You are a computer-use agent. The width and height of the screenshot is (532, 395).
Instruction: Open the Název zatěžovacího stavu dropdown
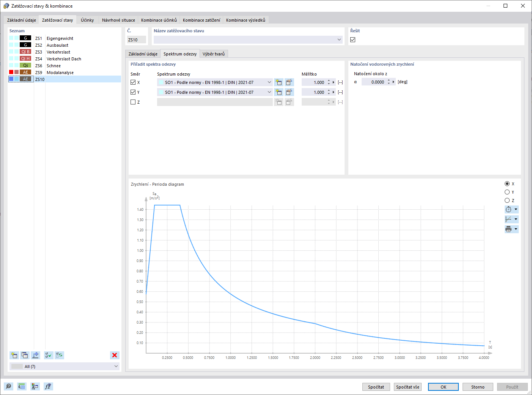[339, 39]
